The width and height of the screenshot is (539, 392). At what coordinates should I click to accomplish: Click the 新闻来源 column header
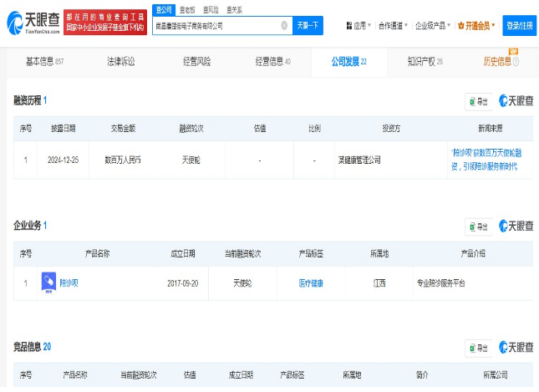coord(491,129)
